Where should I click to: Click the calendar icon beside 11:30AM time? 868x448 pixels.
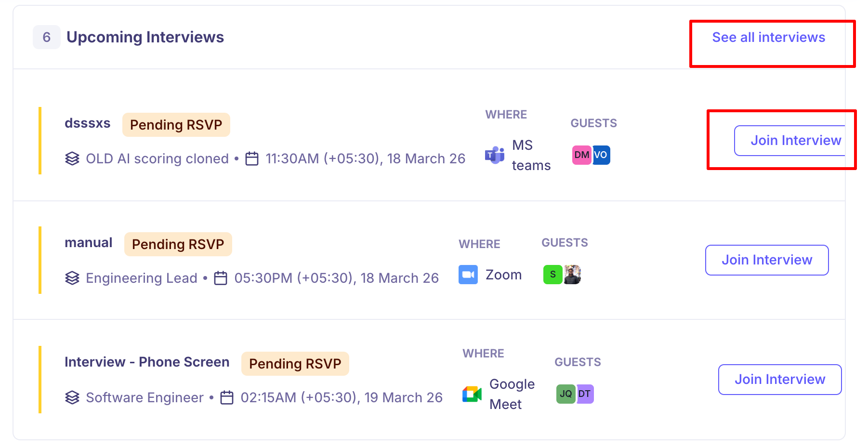coord(252,158)
